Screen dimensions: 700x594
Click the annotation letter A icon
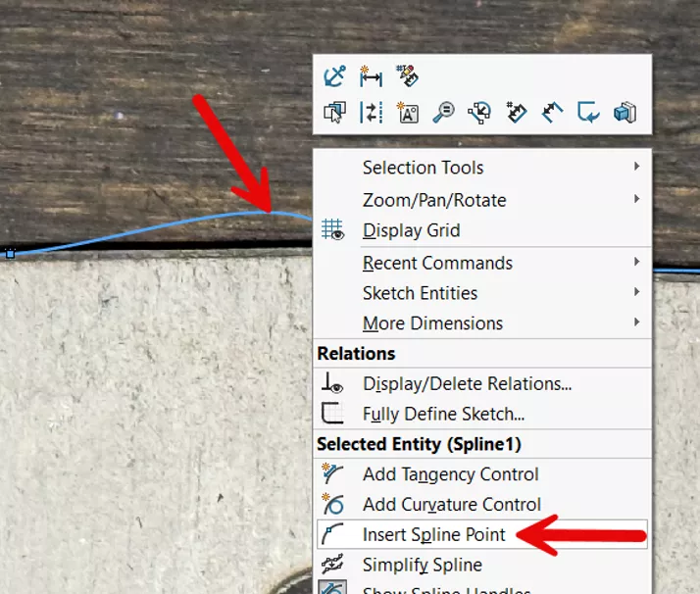point(407,112)
